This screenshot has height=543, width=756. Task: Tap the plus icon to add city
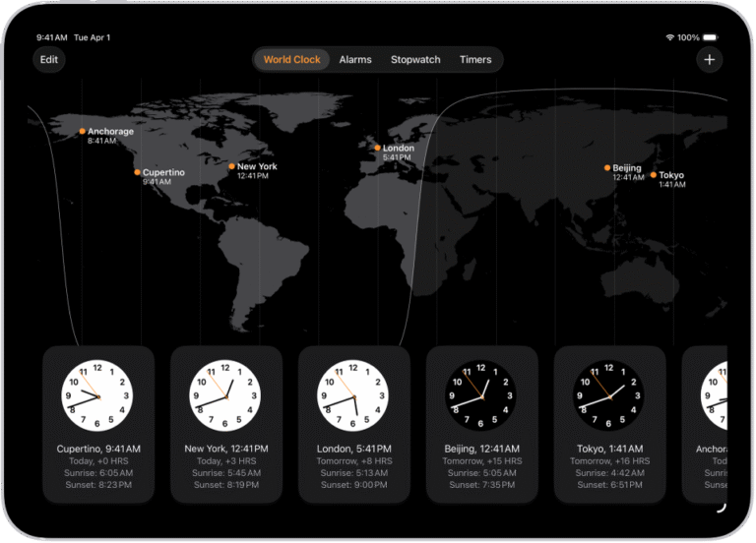709,60
